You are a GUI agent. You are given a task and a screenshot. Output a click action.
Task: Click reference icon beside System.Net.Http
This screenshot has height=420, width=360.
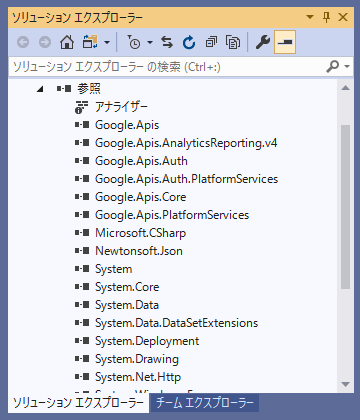click(x=82, y=376)
